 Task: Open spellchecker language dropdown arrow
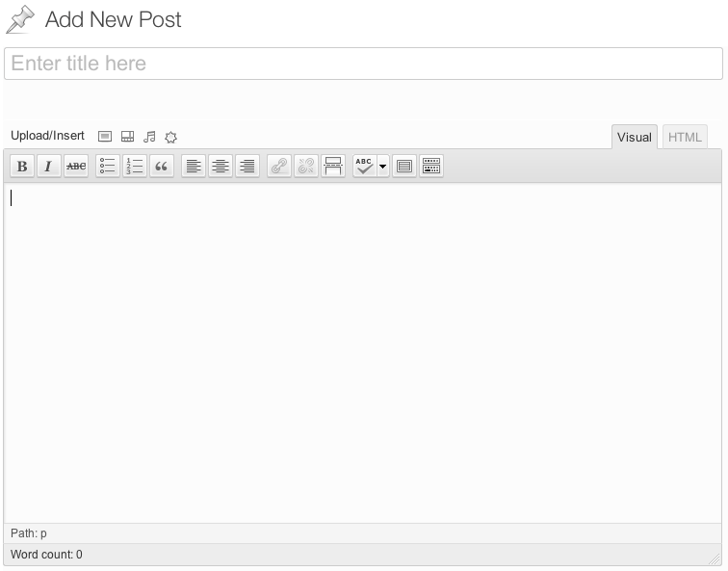pyautogui.click(x=382, y=167)
